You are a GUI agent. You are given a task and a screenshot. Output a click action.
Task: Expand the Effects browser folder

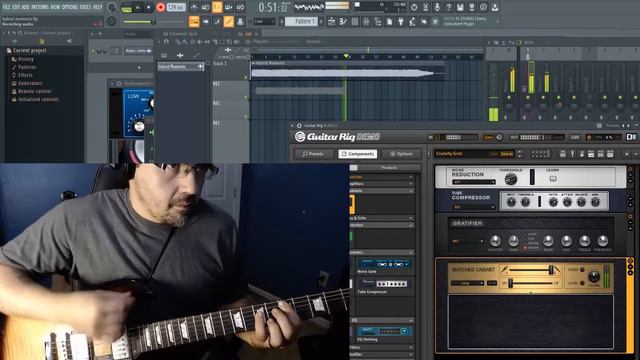pyautogui.click(x=25, y=75)
